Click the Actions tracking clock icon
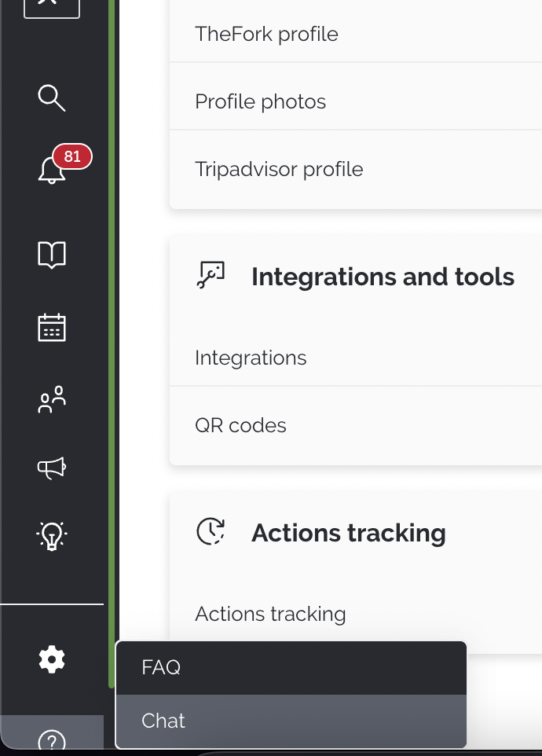Screen dimensions: 542x756 [x=211, y=531]
